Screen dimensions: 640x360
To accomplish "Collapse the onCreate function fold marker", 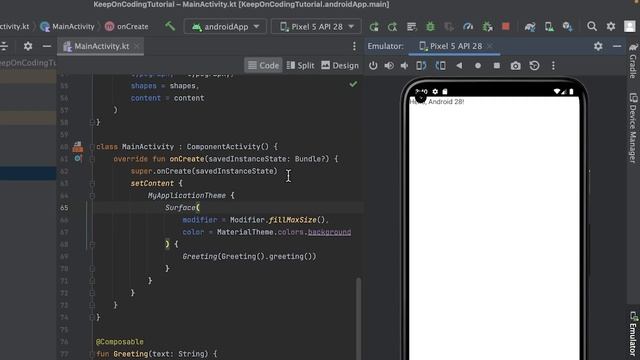I will pos(92,159).
